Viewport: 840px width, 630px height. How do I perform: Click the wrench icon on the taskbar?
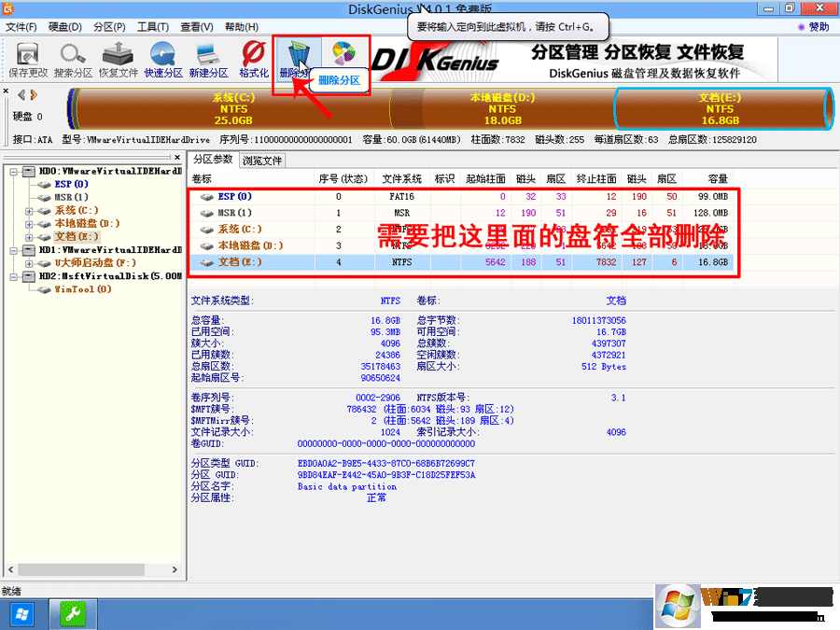pyautogui.click(x=72, y=613)
